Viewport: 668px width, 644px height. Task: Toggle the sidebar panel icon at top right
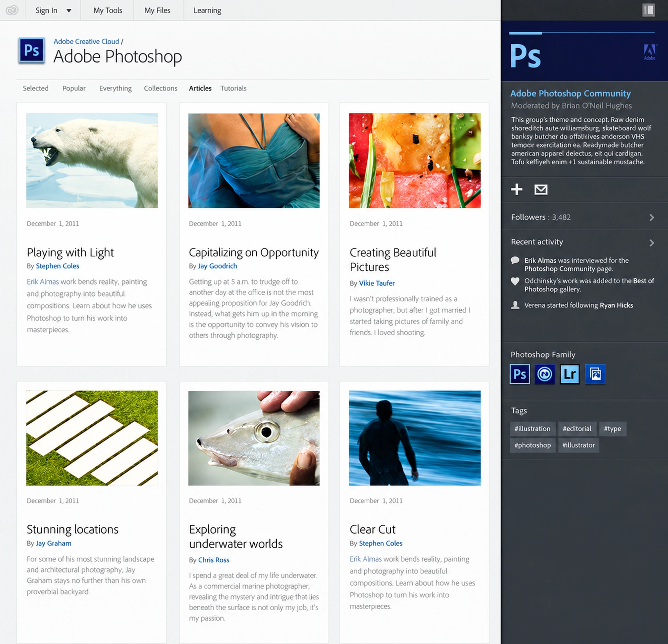pyautogui.click(x=649, y=10)
